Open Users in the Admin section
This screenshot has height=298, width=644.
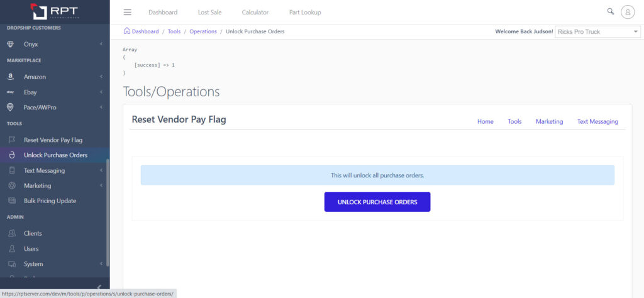tap(31, 249)
